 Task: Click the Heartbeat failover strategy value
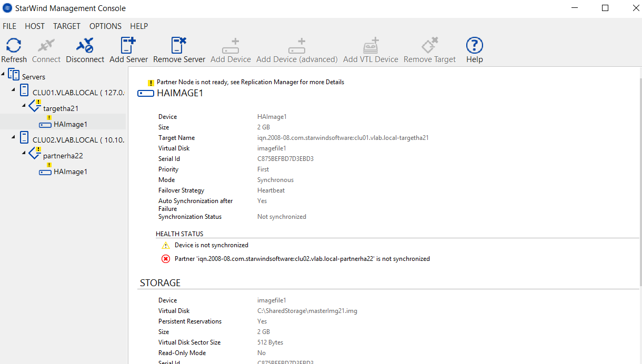[x=271, y=190]
